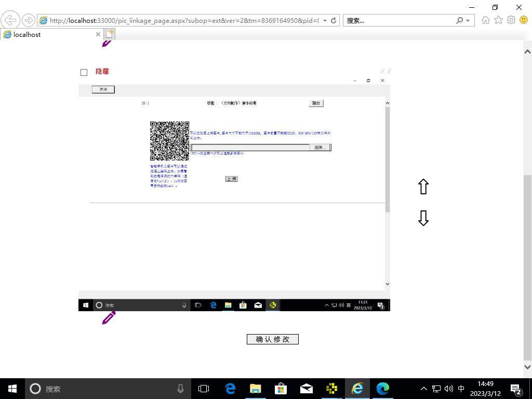Click the purple pencil edit icon below the screenshot
Image resolution: width=532 pixels, height=399 pixels.
coord(109,318)
